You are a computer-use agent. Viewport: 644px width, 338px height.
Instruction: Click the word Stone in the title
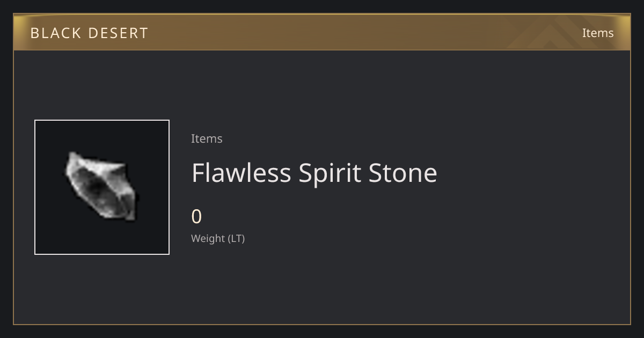[x=403, y=173]
